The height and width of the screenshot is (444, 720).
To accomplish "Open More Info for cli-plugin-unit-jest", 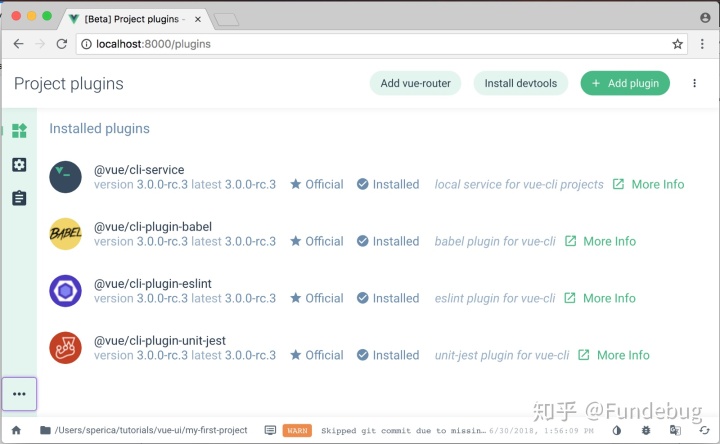I will pos(623,355).
